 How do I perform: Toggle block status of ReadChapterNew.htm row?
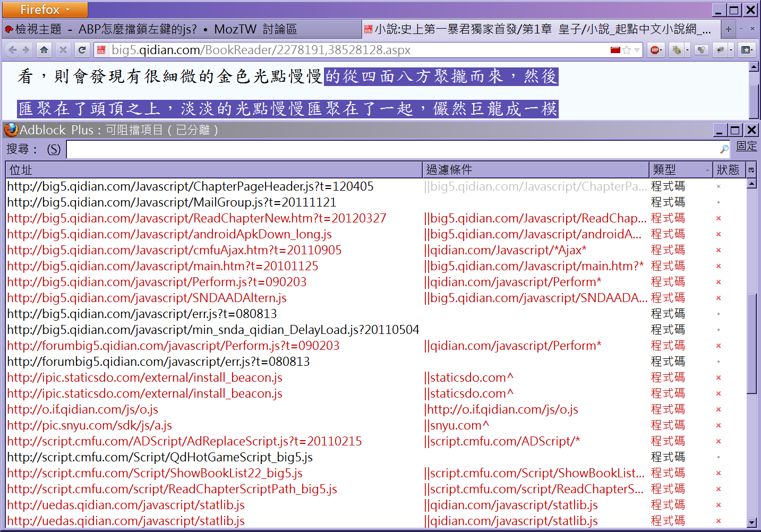[719, 218]
